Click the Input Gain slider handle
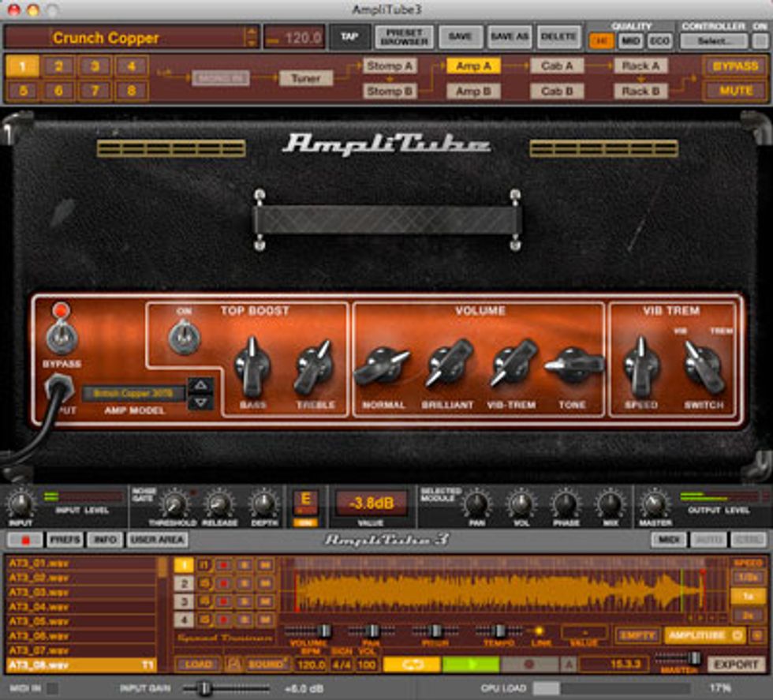The height and width of the screenshot is (700, 773). tap(204, 688)
